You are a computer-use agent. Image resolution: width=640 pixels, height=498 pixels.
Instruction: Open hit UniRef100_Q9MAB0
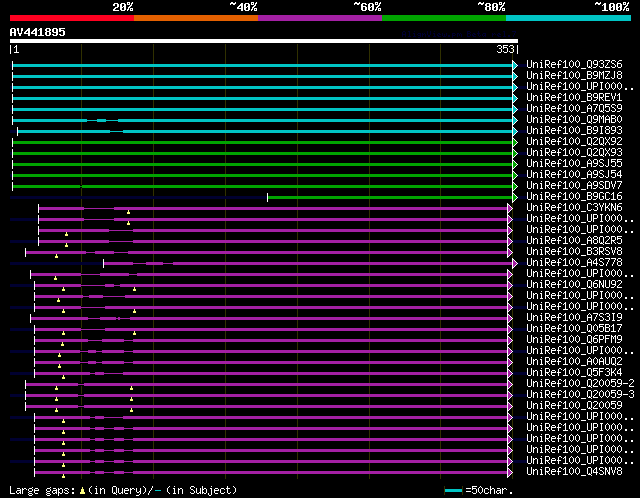pos(574,119)
